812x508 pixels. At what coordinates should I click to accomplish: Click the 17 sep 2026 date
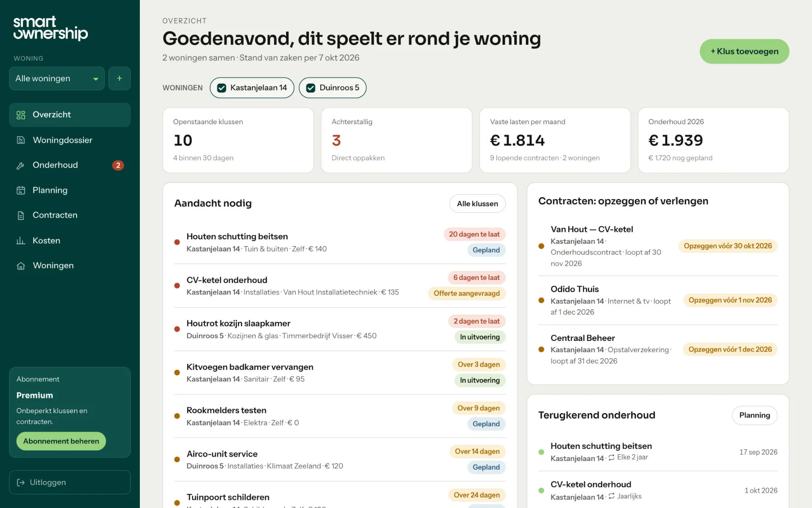tap(758, 452)
